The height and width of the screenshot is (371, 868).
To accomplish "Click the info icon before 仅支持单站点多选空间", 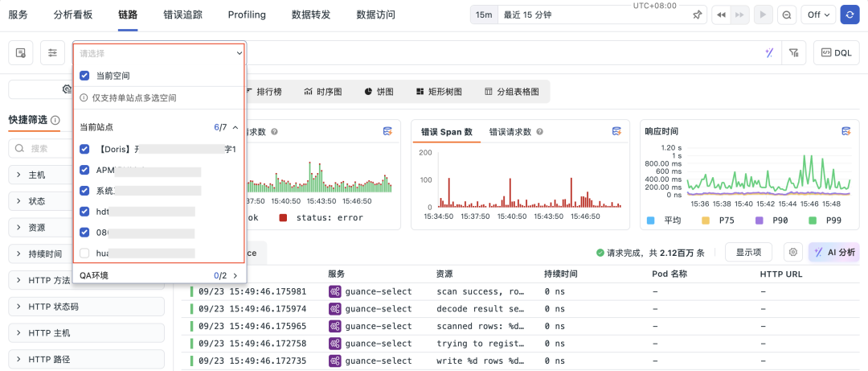I will 84,97.
